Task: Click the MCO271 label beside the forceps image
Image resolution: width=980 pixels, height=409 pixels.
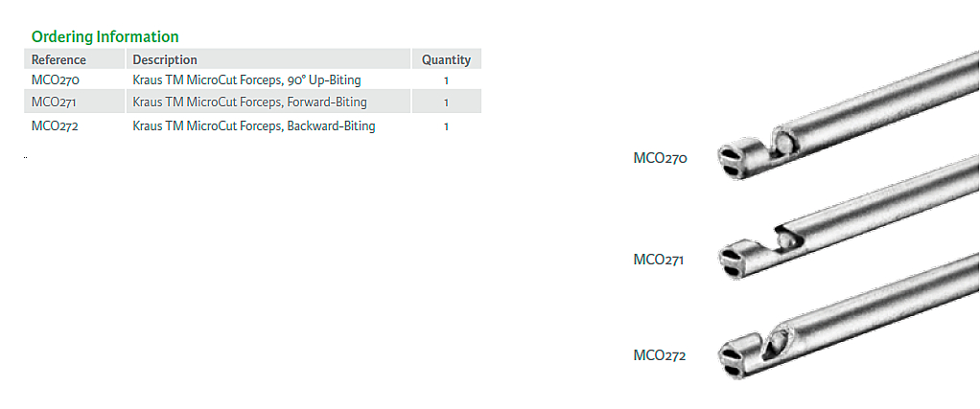Action: coord(658,259)
